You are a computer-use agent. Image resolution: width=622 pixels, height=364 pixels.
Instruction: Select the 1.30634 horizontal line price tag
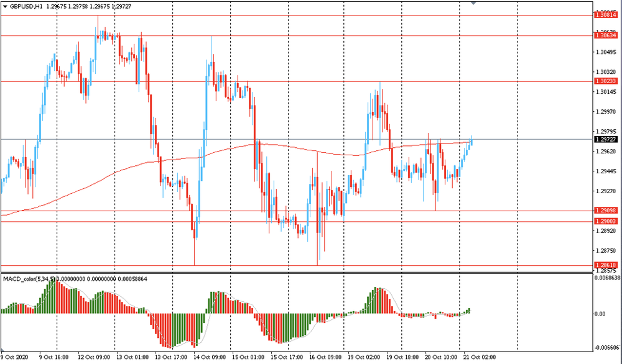[x=605, y=35]
